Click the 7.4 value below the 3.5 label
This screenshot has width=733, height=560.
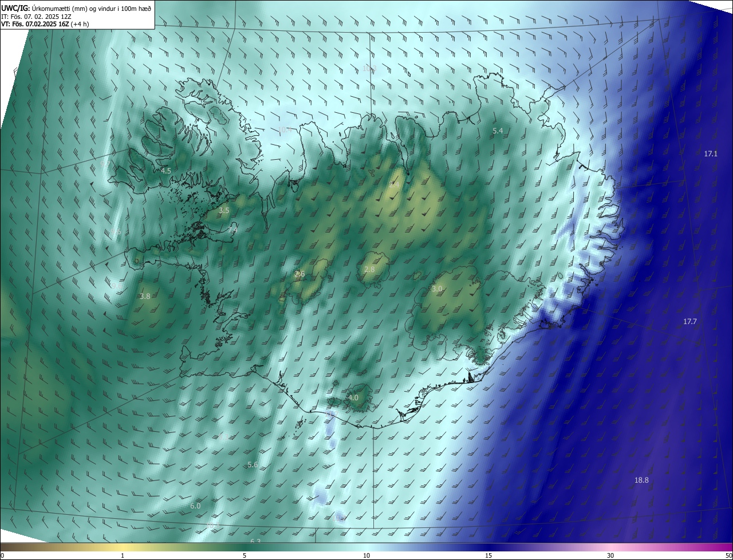point(233,230)
